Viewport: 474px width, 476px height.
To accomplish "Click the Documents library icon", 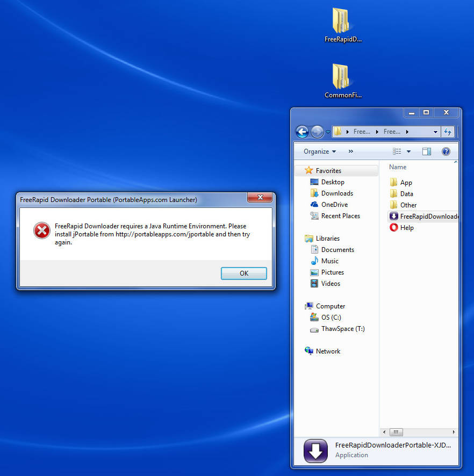I will pyautogui.click(x=314, y=249).
